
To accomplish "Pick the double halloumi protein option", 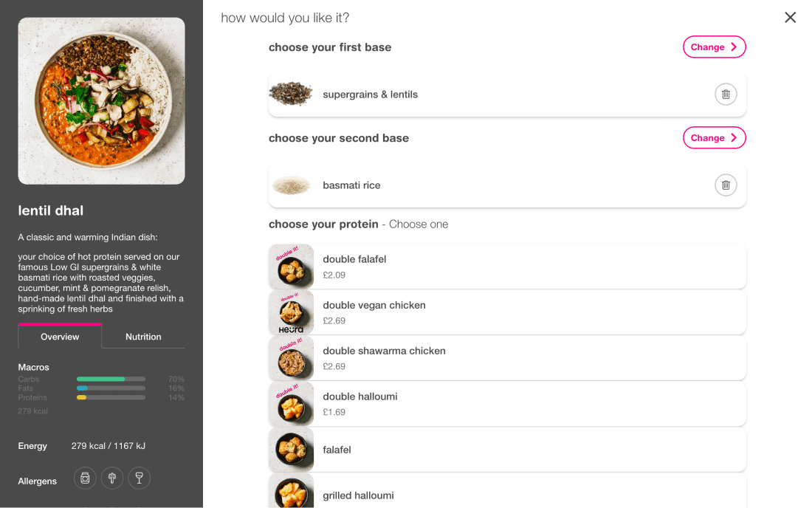I will pyautogui.click(x=517, y=404).
